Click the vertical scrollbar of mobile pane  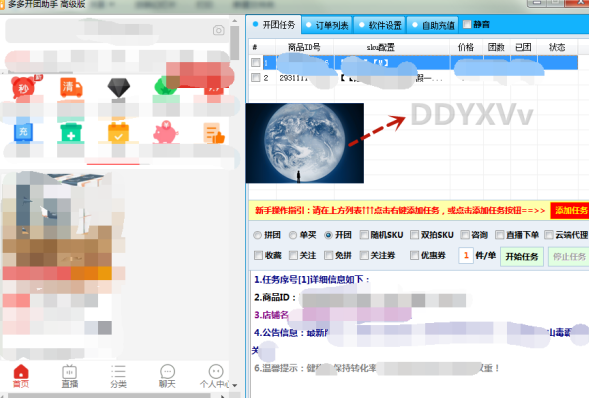(235, 43)
